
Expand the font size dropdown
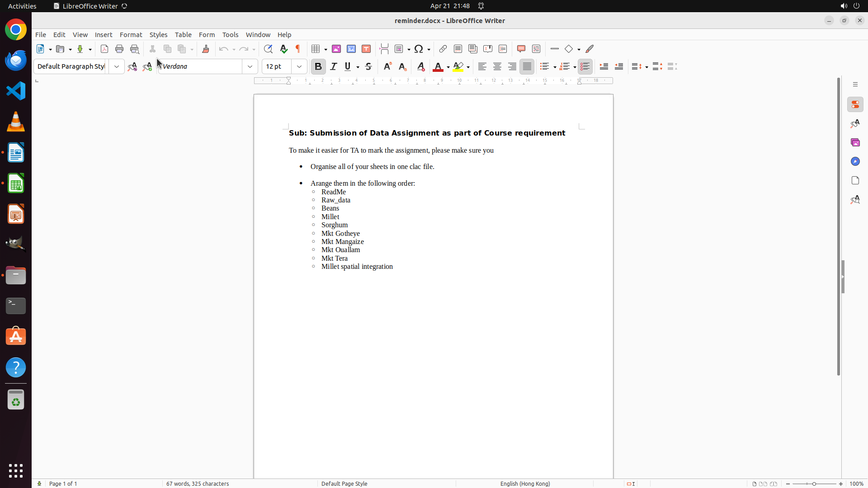coord(299,66)
